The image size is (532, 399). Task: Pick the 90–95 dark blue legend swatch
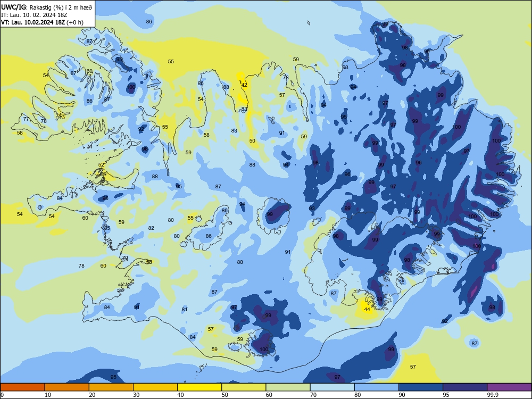[421, 387]
